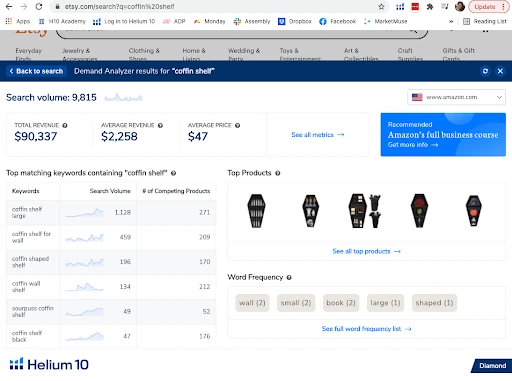Click Total Revenue info icon
Image resolution: width=512 pixels, height=381 pixels.
point(65,126)
